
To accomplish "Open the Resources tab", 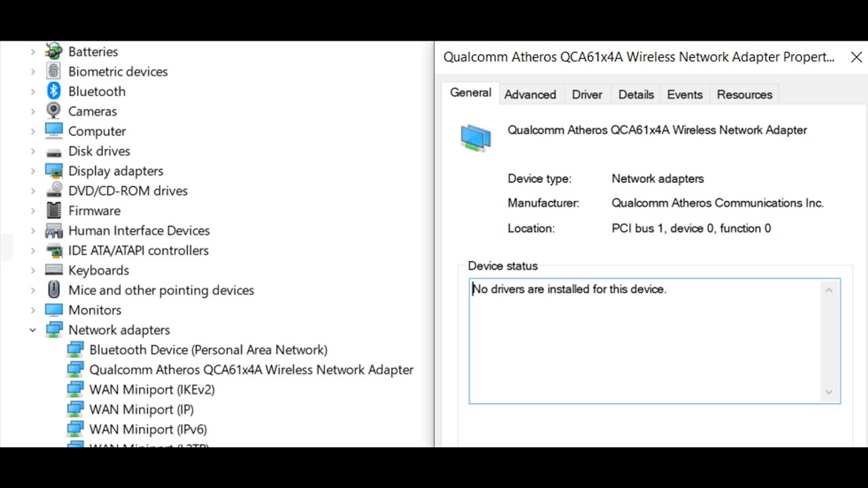I will (x=745, y=94).
